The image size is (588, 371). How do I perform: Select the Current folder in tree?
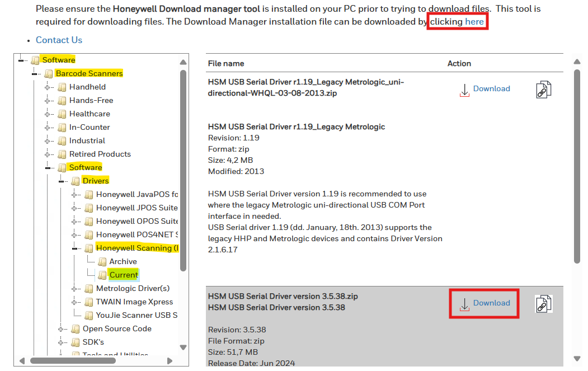pyautogui.click(x=124, y=275)
